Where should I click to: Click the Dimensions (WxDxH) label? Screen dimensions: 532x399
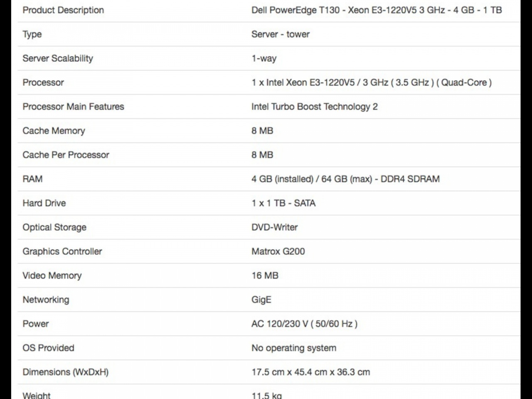(65, 372)
